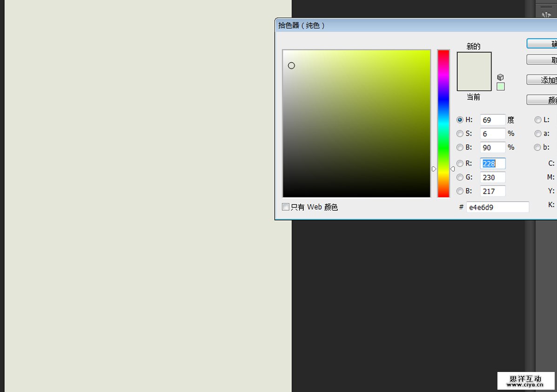Click the vertical rainbow hue slider bar
This screenshot has width=557, height=392.
pyautogui.click(x=443, y=123)
